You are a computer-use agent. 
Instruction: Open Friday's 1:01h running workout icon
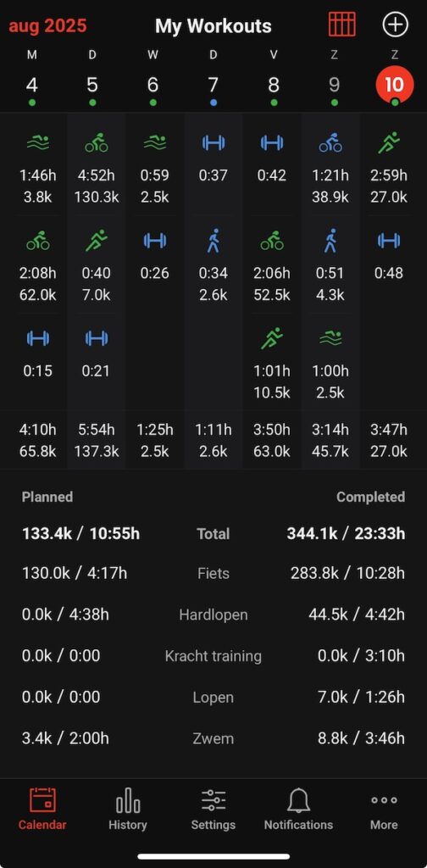coord(272,338)
